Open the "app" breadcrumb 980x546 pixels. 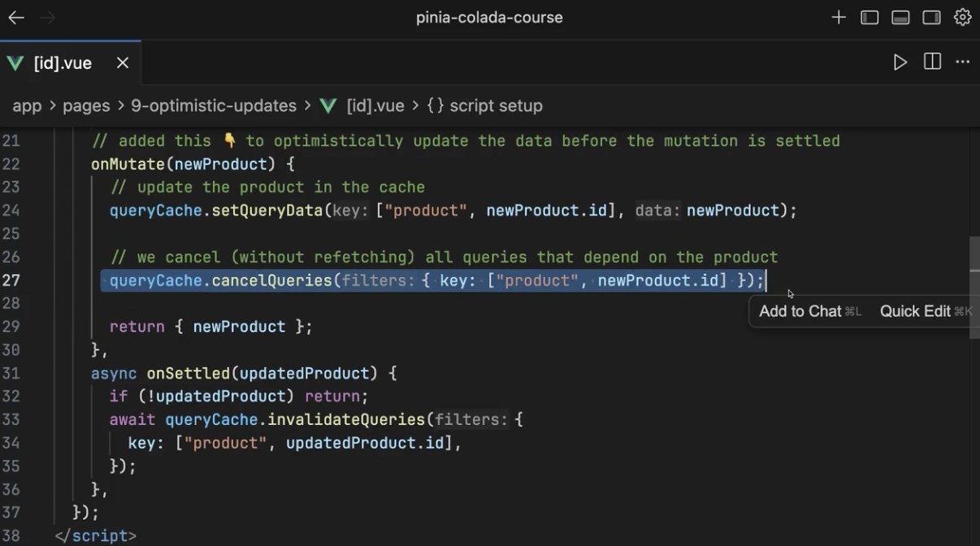(x=27, y=106)
